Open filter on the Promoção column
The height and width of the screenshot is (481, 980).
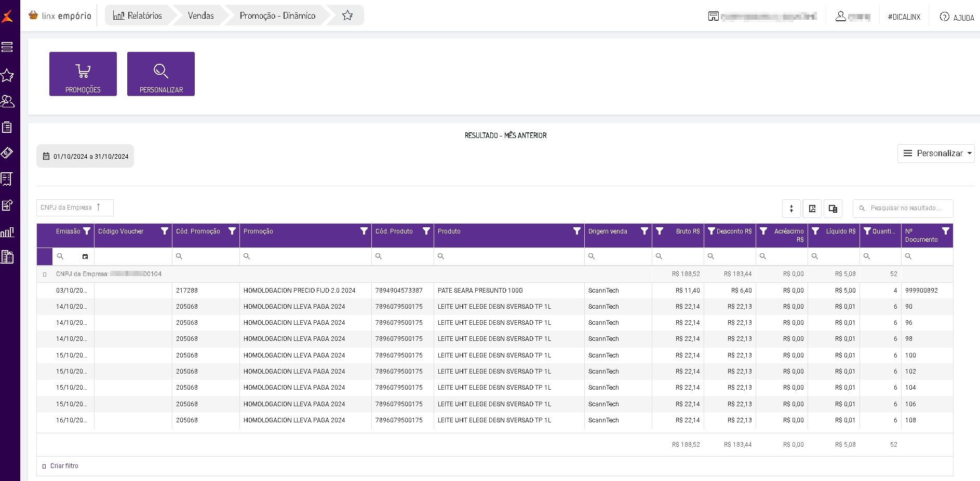(x=364, y=231)
